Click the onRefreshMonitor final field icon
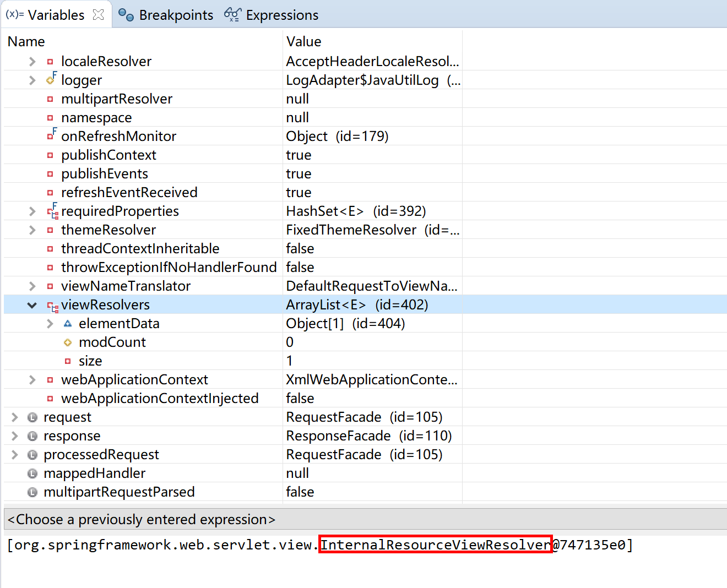 (51, 135)
